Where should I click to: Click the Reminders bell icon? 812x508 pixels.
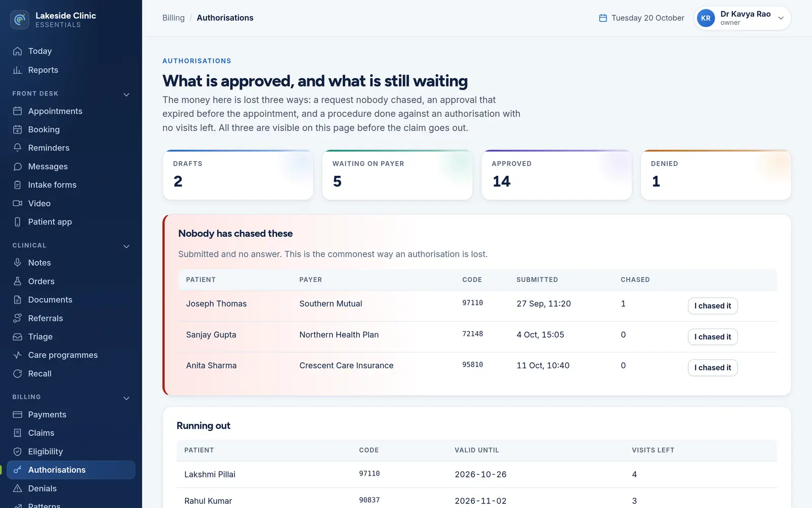(x=18, y=148)
